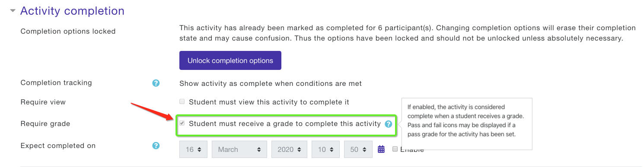Open the minute dropdown showing 50
This screenshot has height=167, width=644.
click(358, 149)
